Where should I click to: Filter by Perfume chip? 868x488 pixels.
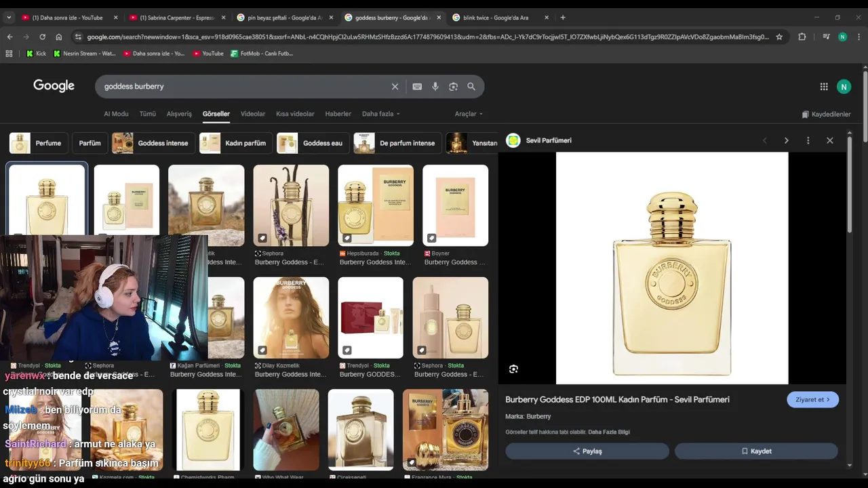pos(39,143)
